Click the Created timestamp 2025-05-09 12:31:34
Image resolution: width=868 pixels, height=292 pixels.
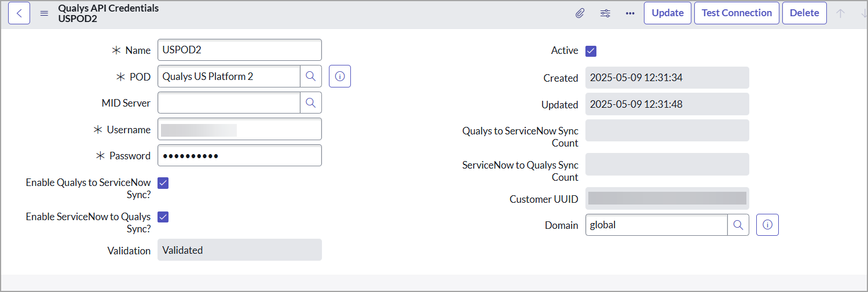(667, 78)
